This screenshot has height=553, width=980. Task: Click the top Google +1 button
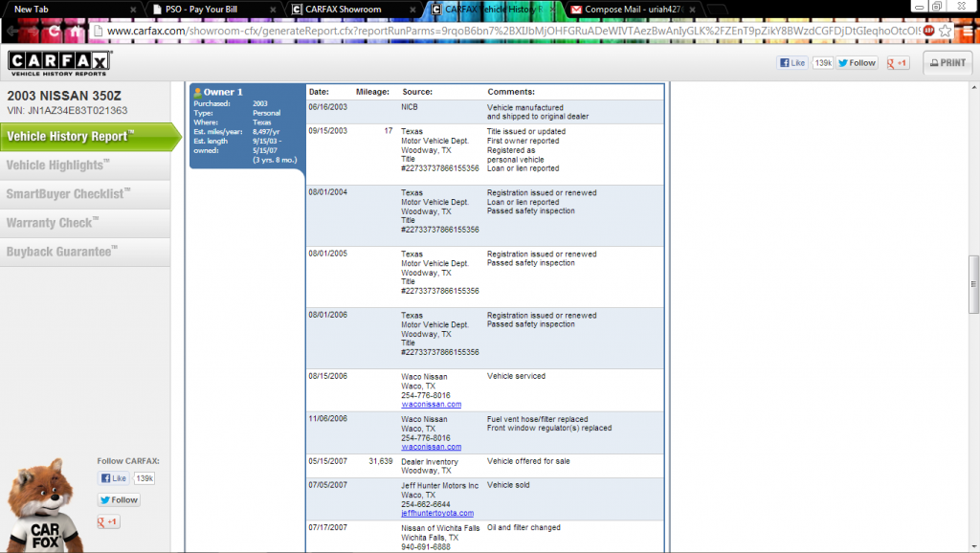point(898,62)
